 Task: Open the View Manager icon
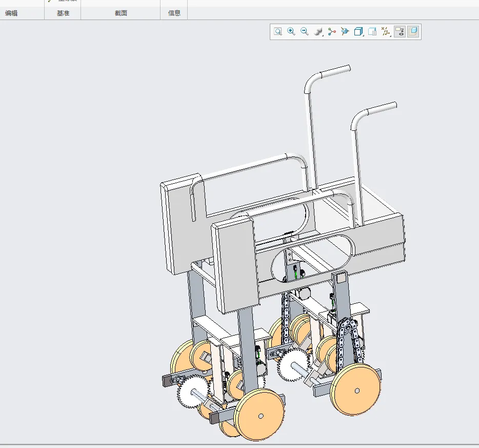pos(372,32)
